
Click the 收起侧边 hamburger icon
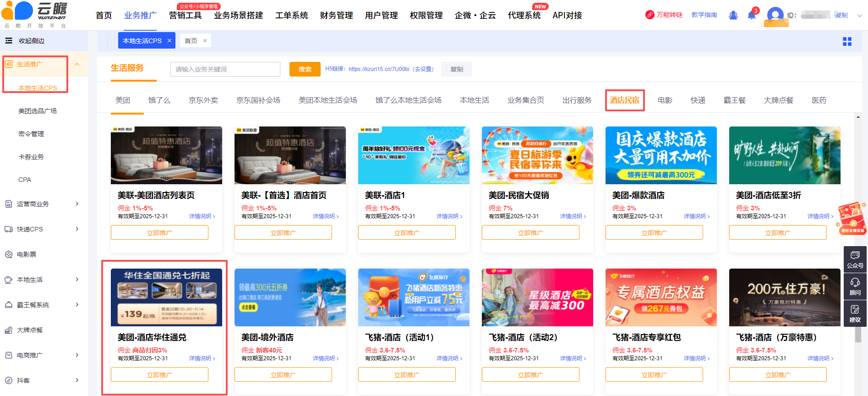pyautogui.click(x=9, y=41)
